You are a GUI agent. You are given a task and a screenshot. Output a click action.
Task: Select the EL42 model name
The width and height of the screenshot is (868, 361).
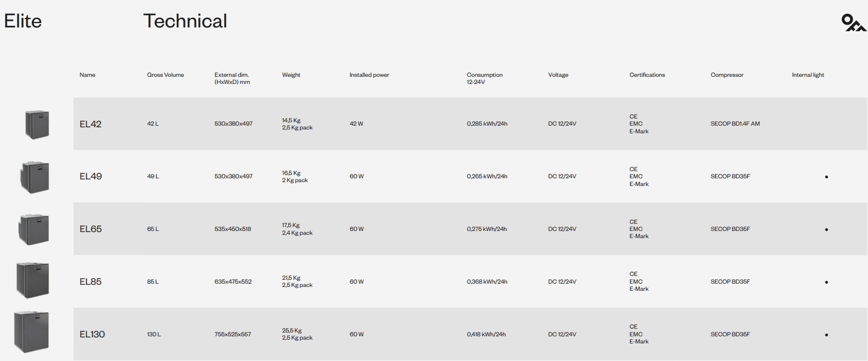(91, 124)
